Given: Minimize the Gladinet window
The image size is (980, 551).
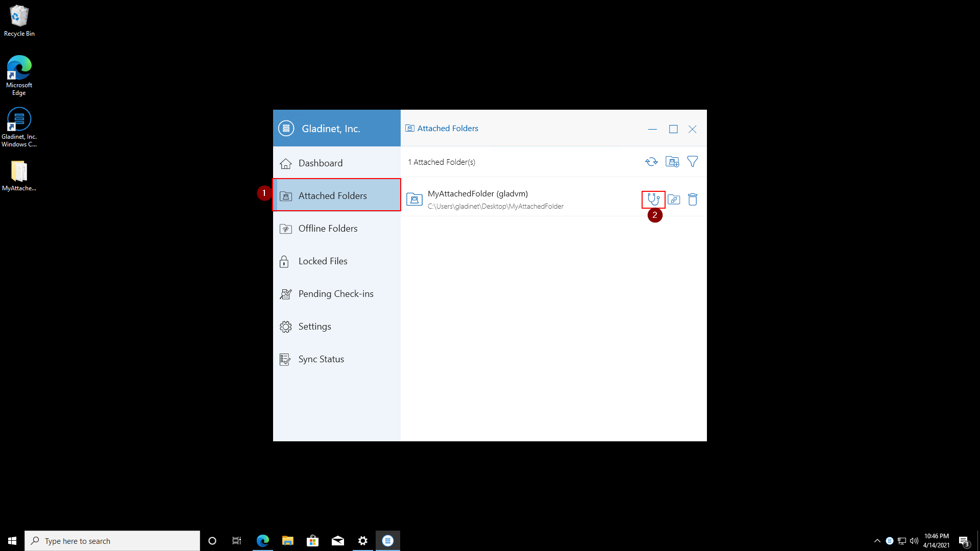Looking at the screenshot, I should [x=652, y=130].
